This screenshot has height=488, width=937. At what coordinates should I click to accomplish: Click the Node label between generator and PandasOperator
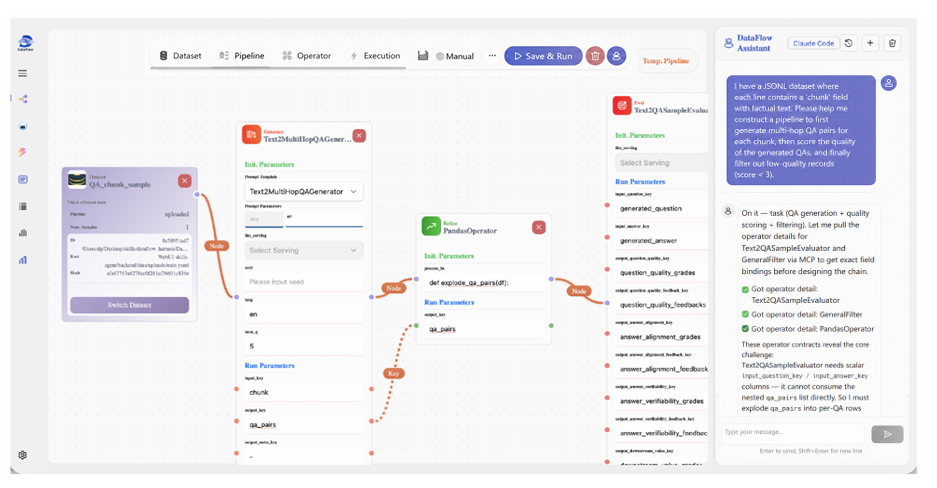coord(393,288)
